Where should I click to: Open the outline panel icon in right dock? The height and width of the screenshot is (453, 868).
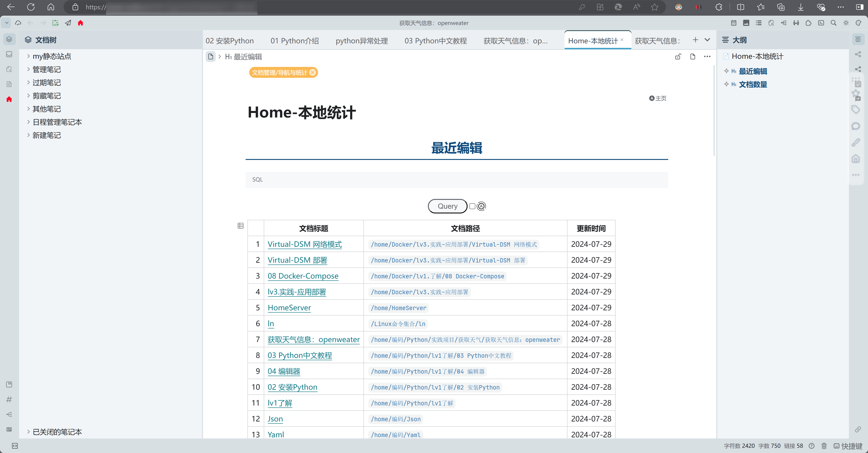point(858,39)
